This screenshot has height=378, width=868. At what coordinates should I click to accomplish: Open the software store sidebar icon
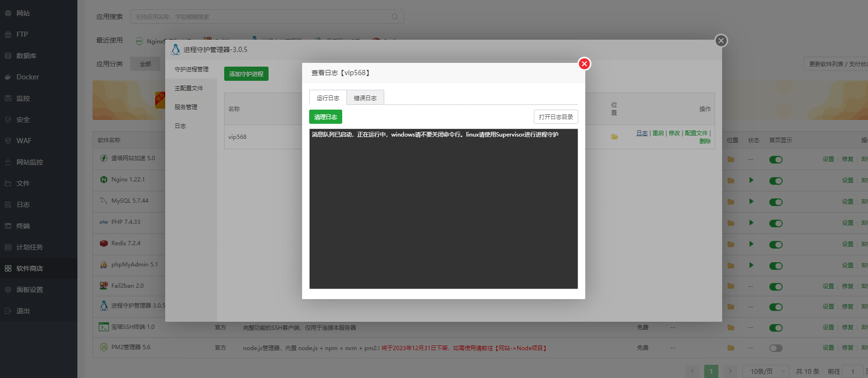coord(8,268)
